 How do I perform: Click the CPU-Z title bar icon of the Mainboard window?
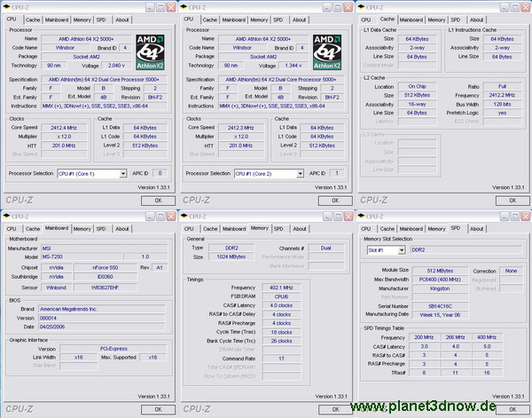[6, 216]
